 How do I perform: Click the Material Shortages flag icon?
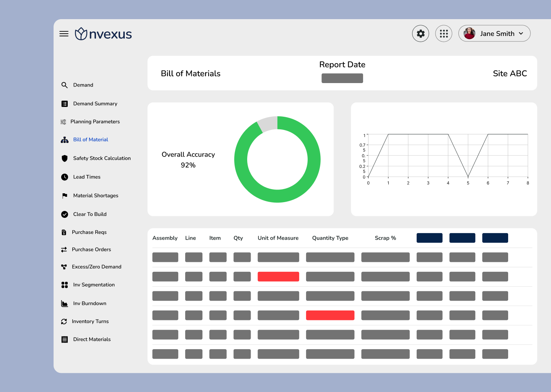[x=65, y=196]
